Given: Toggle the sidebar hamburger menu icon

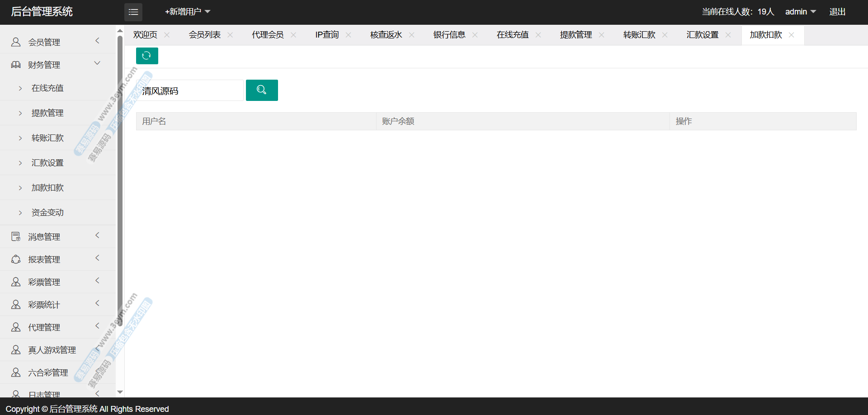Looking at the screenshot, I should pyautogui.click(x=133, y=12).
